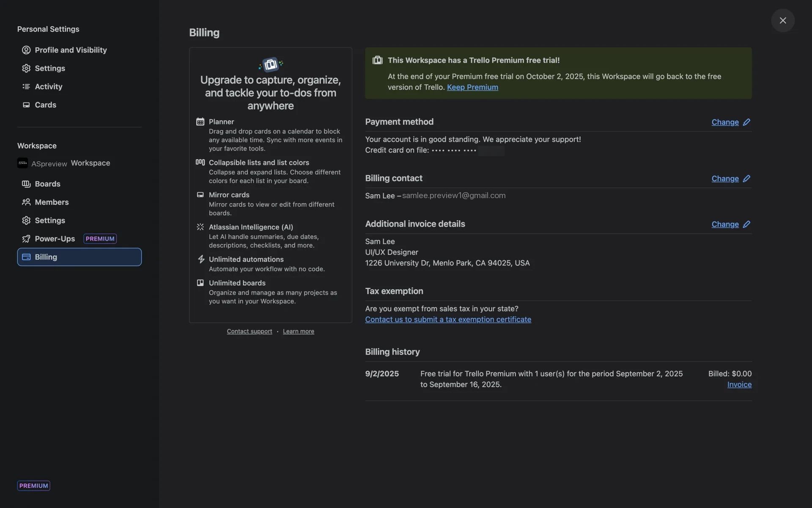Click the Planner calendar icon
The image size is (812, 508).
coord(200,121)
